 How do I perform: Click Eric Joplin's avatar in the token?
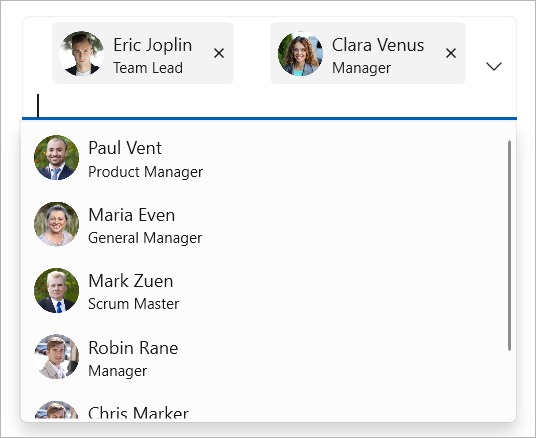(x=81, y=53)
